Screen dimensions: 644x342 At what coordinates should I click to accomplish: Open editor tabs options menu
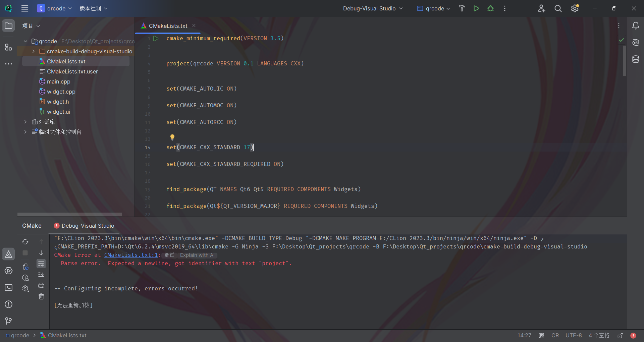[619, 26]
